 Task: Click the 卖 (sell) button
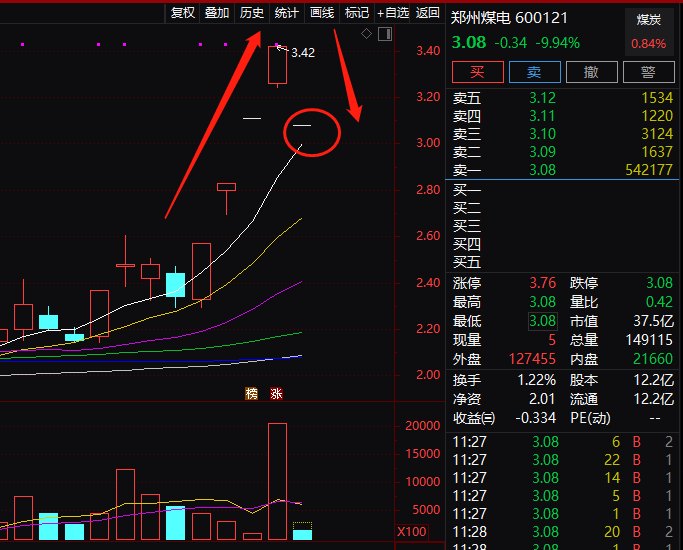534,72
